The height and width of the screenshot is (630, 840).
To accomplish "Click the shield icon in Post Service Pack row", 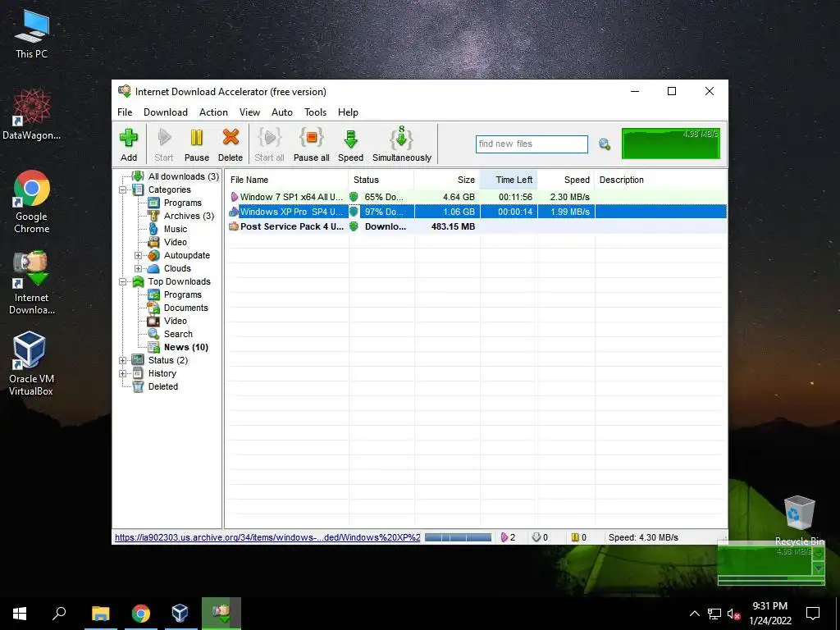I will 354,226.
